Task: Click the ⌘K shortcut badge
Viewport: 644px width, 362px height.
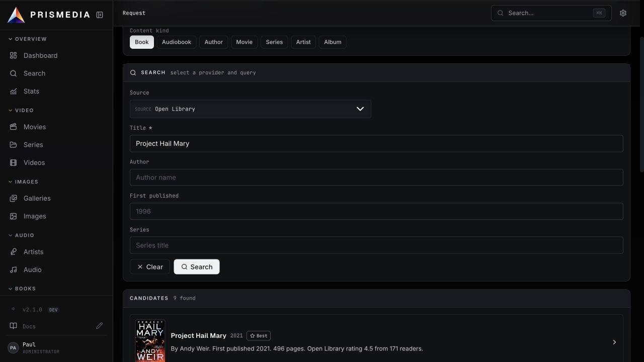Action: tap(599, 13)
